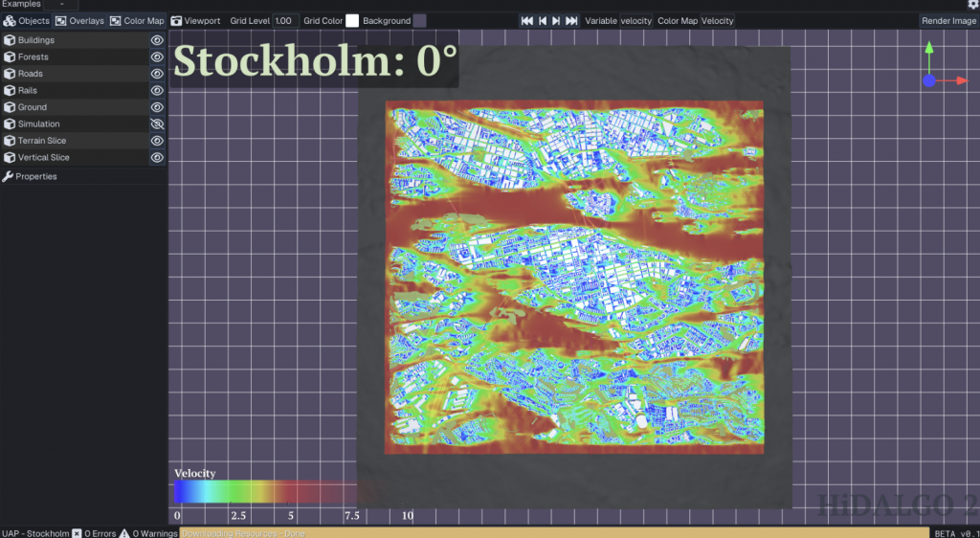
Task: Click the UAP - Stockholm status label
Action: click(35, 533)
